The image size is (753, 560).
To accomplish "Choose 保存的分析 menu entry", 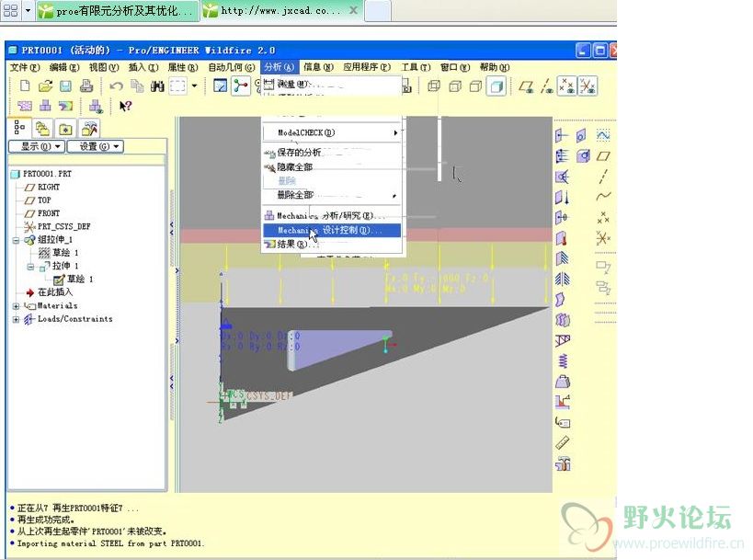I will tap(332, 153).
